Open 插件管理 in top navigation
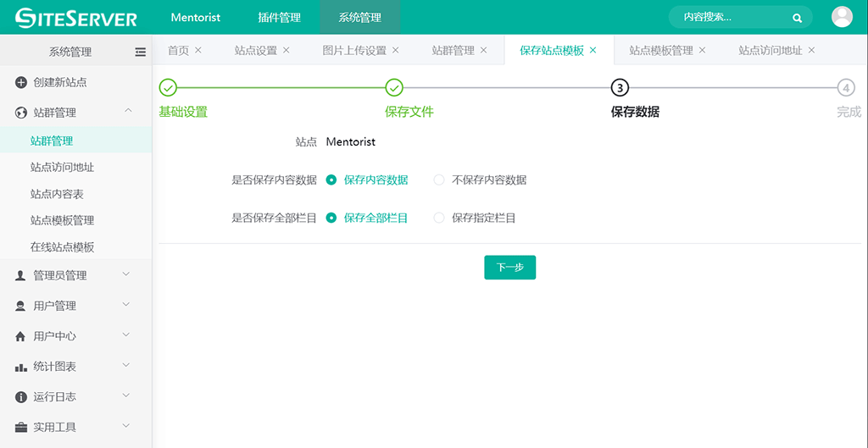 [x=279, y=18]
